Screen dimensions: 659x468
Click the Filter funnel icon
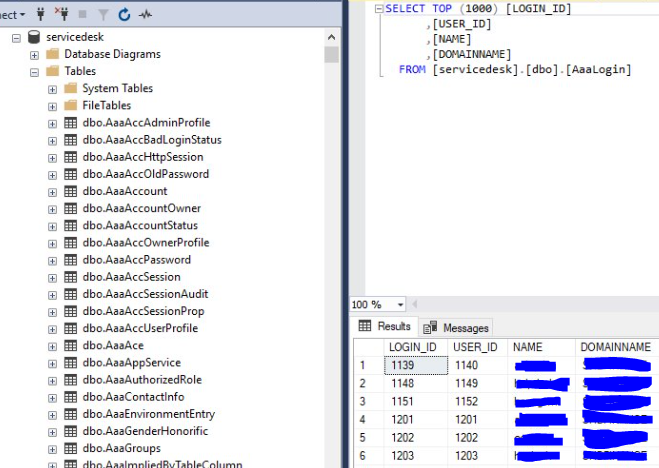pos(103,15)
